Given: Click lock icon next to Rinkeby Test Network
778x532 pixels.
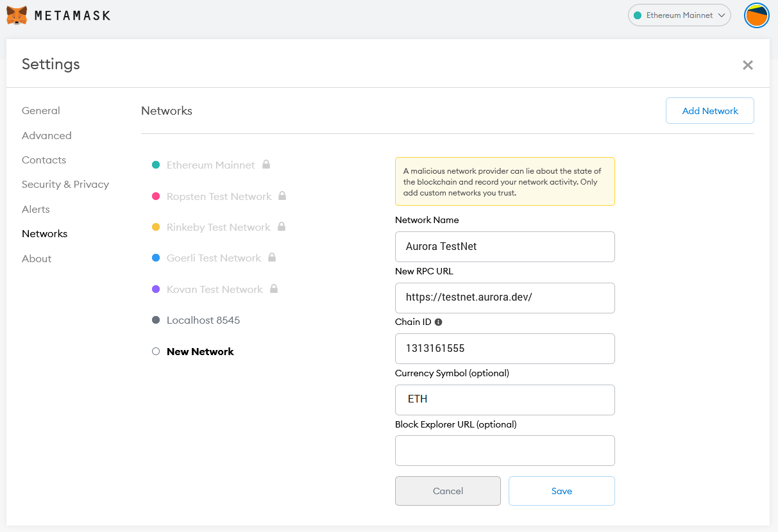Looking at the screenshot, I should coord(282,227).
